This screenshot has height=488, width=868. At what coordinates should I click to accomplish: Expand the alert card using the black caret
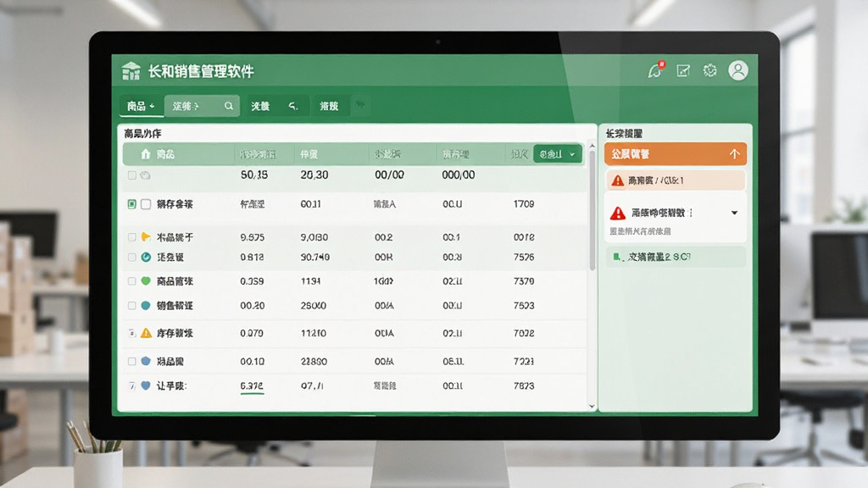(735, 213)
